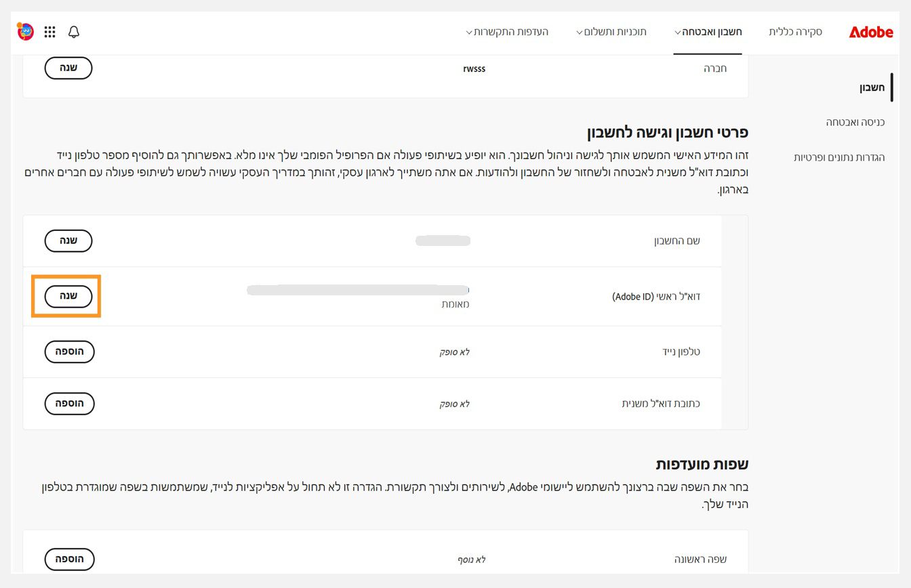911x588 pixels.
Task: Select the חשבון ואבטחה navigation item
Action: coord(709,31)
